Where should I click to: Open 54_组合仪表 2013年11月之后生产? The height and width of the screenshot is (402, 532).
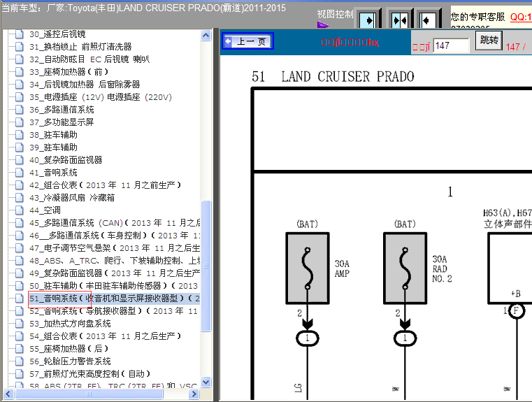tap(105, 336)
